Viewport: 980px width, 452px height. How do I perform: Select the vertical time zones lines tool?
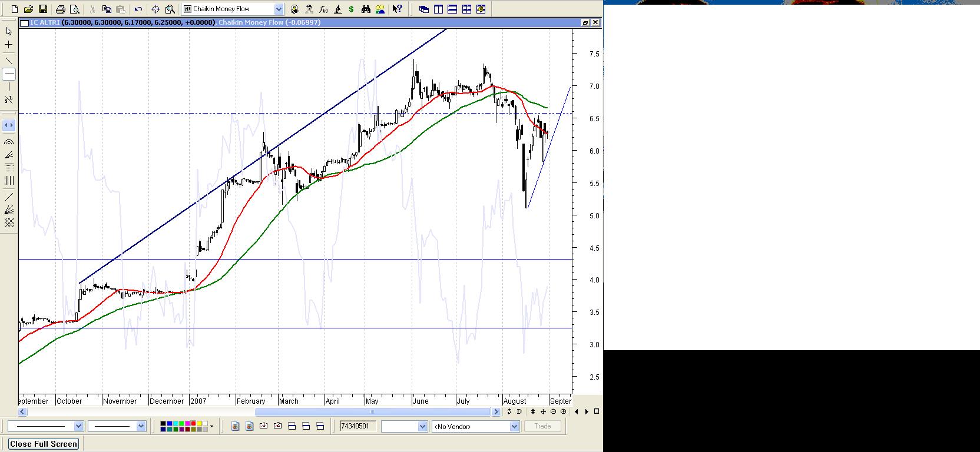tap(9, 181)
